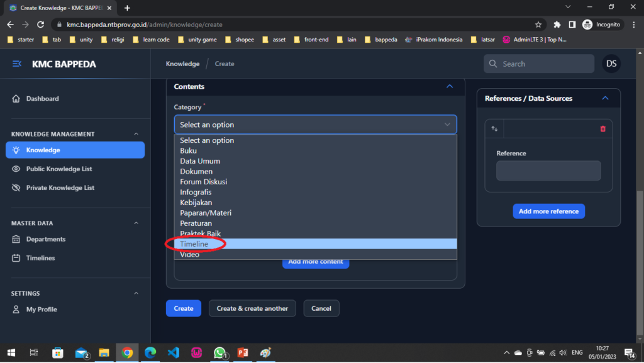
Task: Select Timeline from the category list
Action: [x=194, y=244]
